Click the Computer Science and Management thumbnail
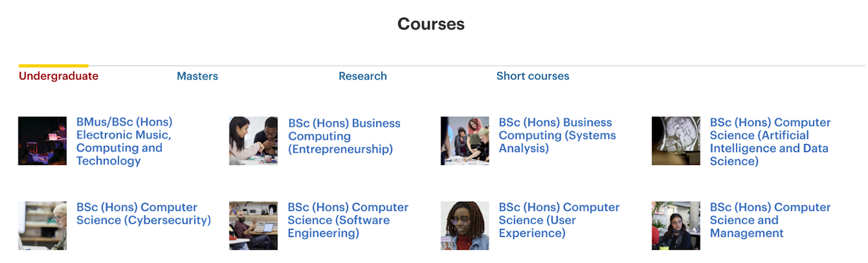The image size is (868, 263). click(x=676, y=226)
